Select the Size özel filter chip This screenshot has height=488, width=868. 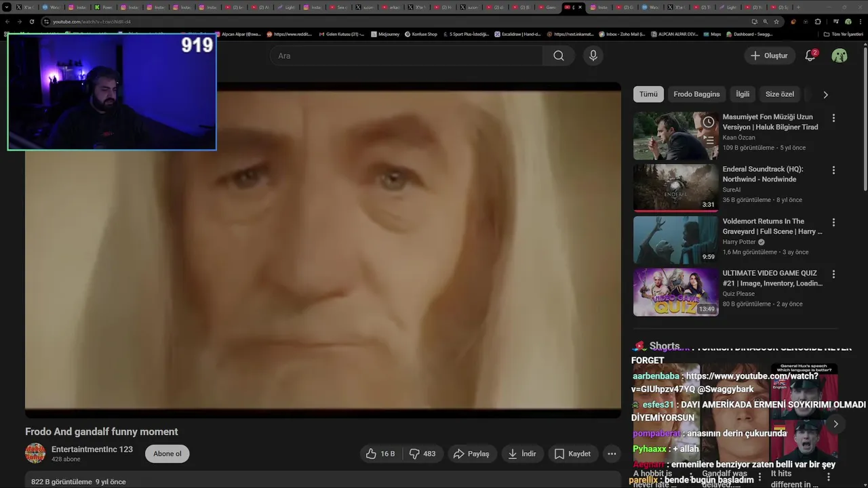pos(780,94)
